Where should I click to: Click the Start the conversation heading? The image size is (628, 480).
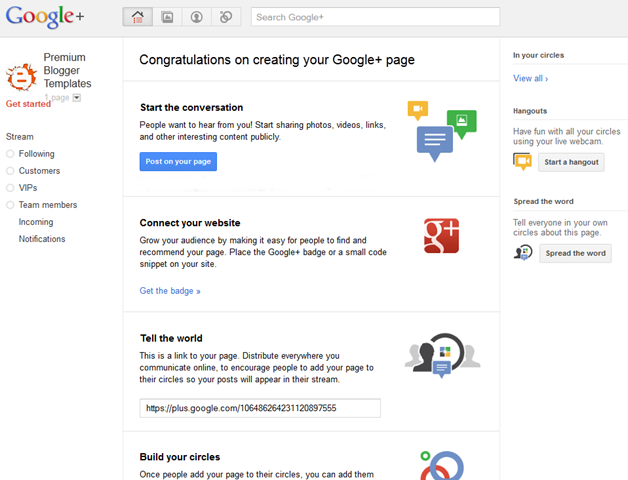(x=191, y=107)
